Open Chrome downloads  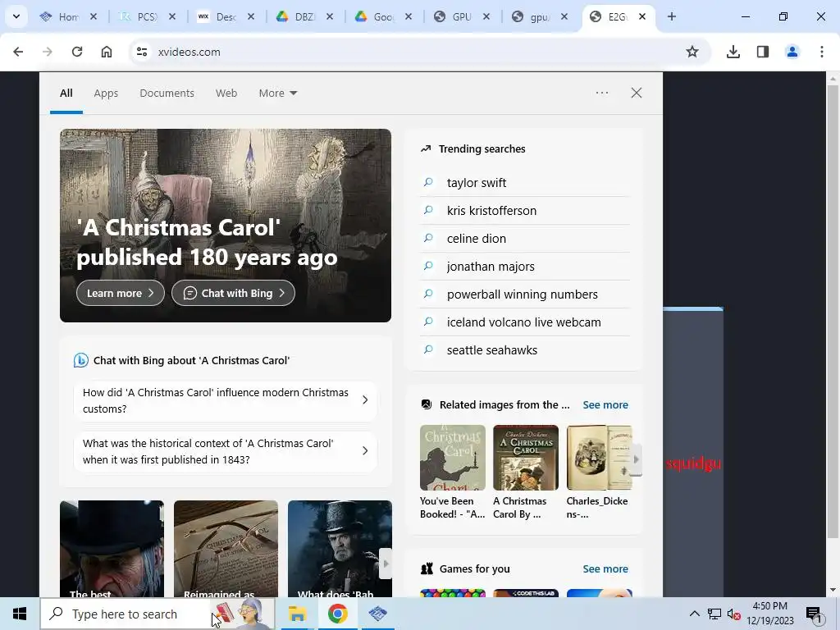(x=733, y=52)
